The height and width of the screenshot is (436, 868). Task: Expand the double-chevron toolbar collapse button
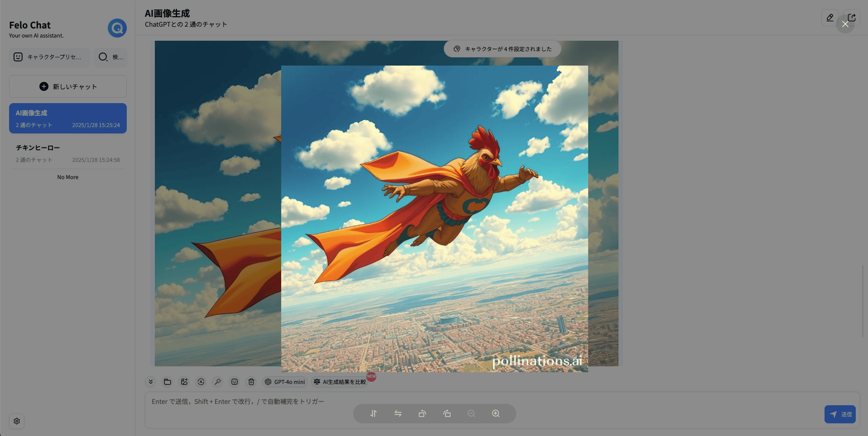pyautogui.click(x=151, y=382)
